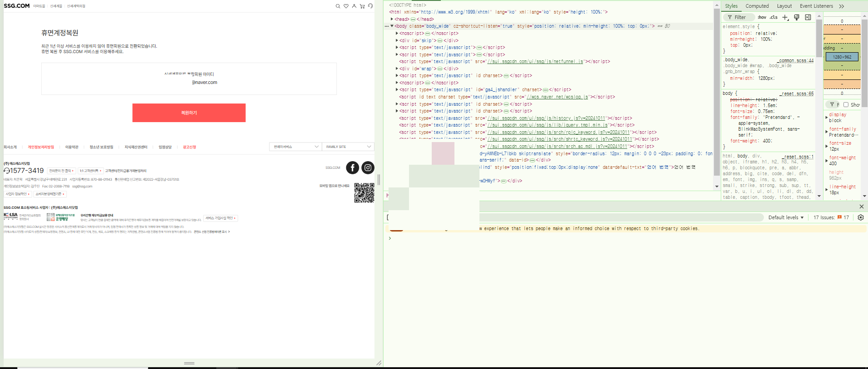The height and width of the screenshot is (369, 868).
Task: Open 광고신청 footer link
Action: click(x=190, y=147)
